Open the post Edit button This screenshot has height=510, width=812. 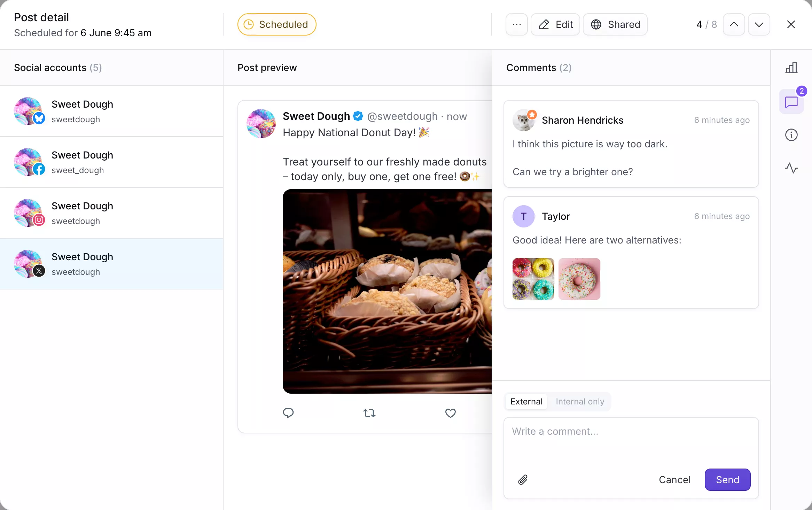(x=555, y=24)
